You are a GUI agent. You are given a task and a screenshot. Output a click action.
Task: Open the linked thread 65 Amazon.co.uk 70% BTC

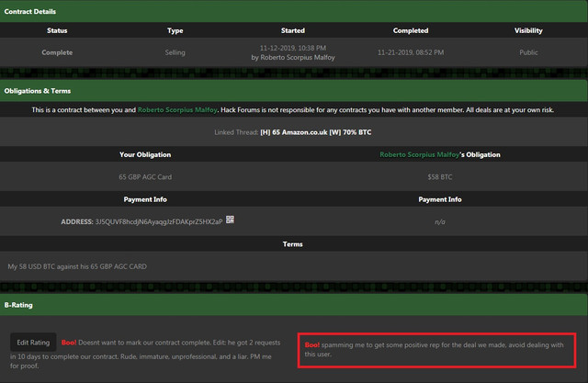(x=316, y=132)
